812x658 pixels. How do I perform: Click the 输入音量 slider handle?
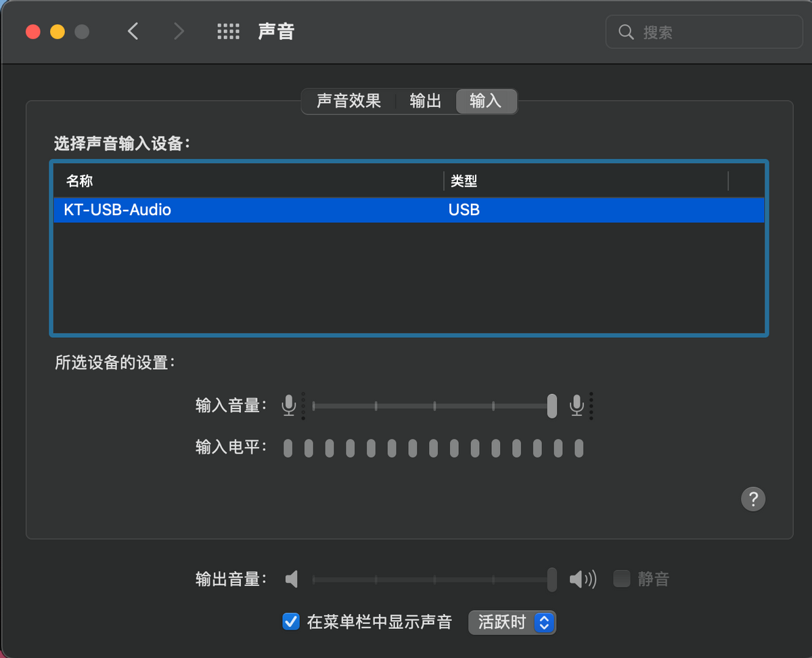click(x=552, y=405)
